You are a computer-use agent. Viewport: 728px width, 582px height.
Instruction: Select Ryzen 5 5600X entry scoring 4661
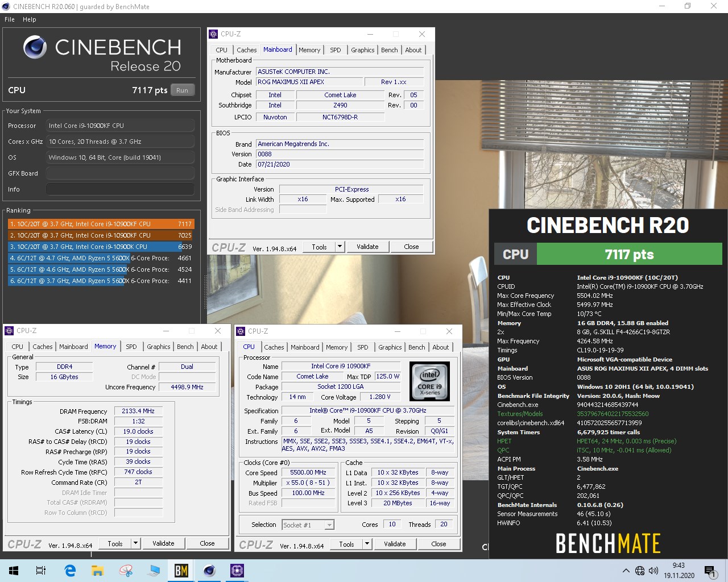[x=101, y=258]
